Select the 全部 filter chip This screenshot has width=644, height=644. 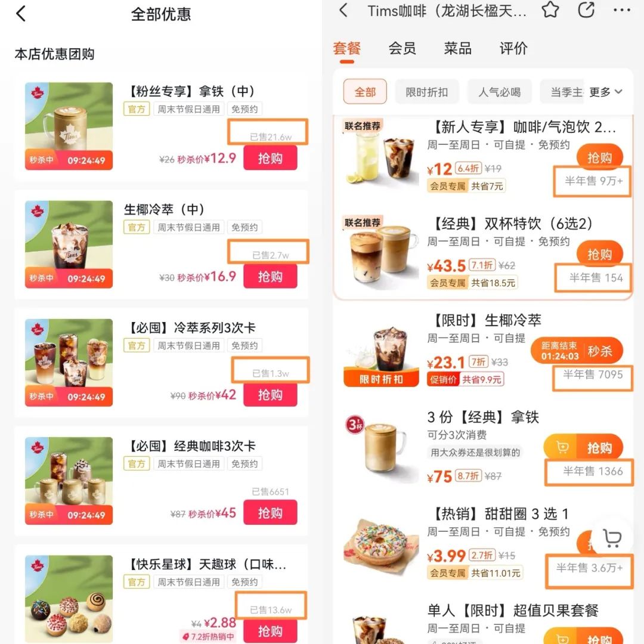(x=365, y=92)
